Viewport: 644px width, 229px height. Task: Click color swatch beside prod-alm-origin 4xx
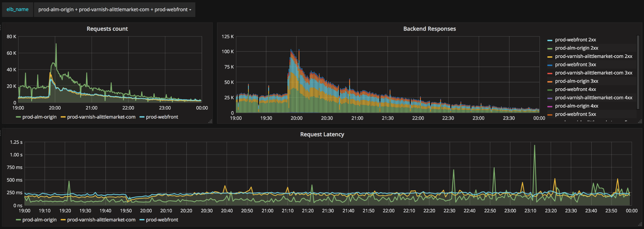coord(550,106)
